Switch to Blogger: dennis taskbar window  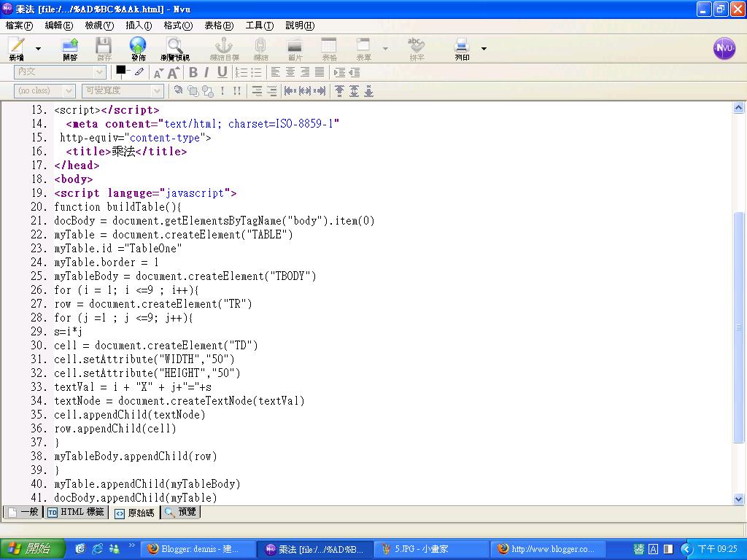point(197,549)
